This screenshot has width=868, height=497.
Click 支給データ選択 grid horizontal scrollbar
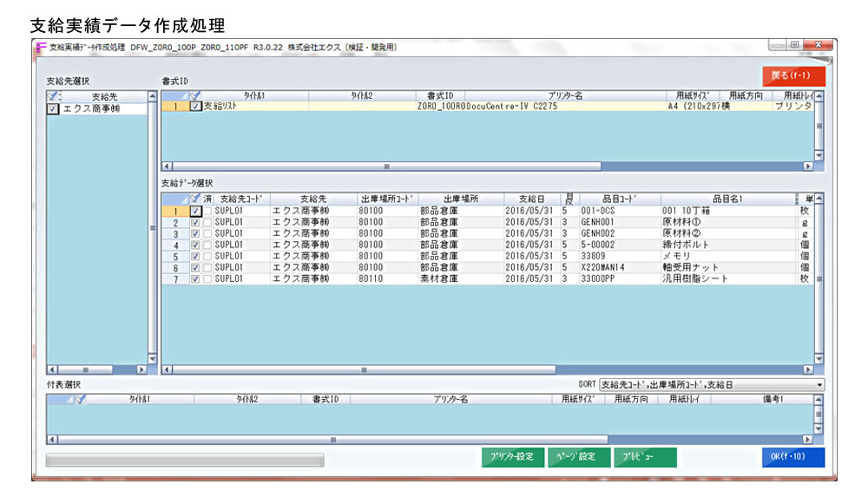pos(364,369)
